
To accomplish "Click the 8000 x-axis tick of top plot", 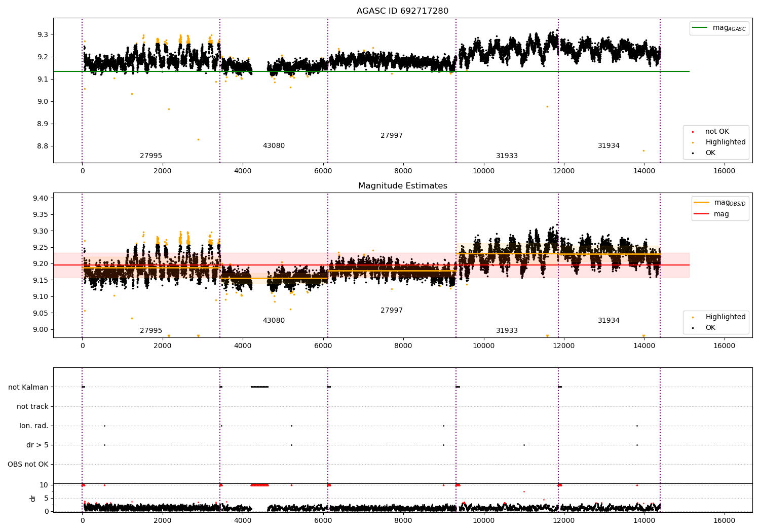I will point(403,171).
